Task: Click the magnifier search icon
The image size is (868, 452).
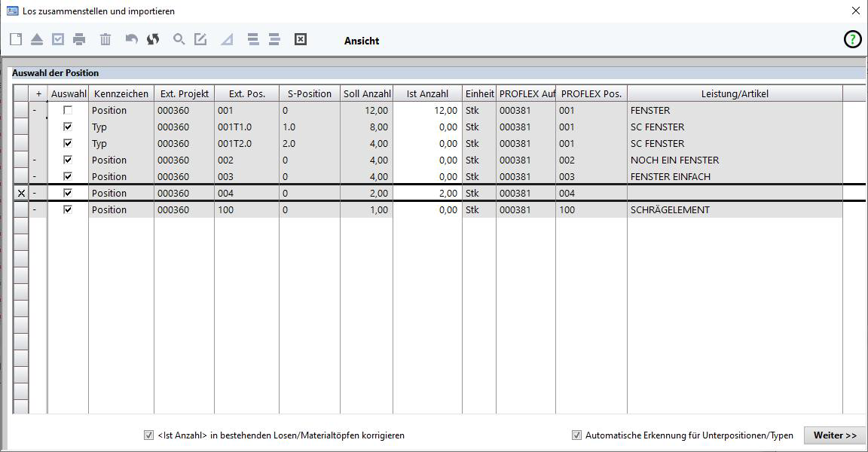Action: point(179,40)
